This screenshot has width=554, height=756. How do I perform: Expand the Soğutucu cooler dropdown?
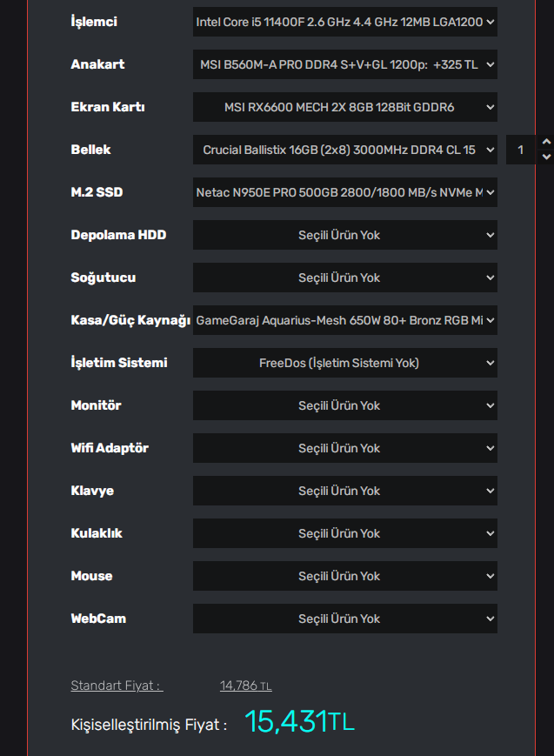(x=344, y=278)
